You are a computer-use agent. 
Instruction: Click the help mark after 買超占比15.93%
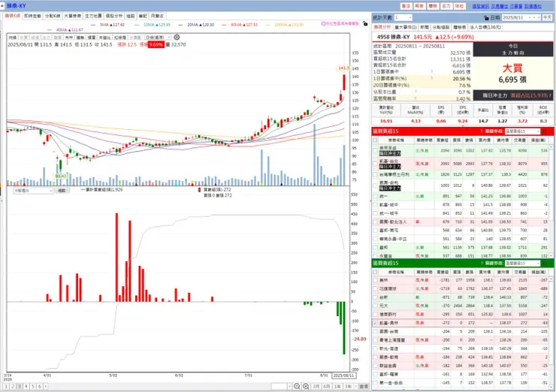coord(550,95)
